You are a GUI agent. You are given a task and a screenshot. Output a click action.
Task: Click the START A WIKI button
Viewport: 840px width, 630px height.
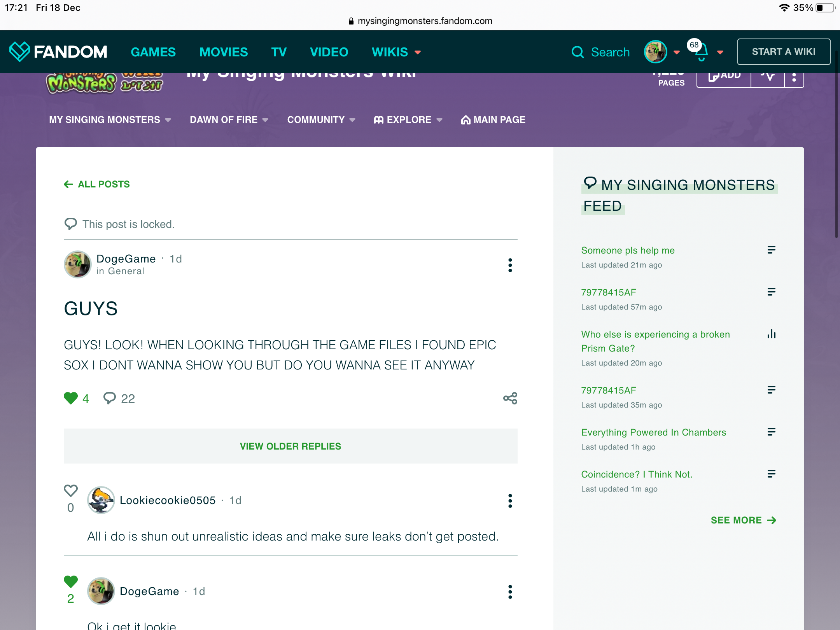pyautogui.click(x=784, y=52)
